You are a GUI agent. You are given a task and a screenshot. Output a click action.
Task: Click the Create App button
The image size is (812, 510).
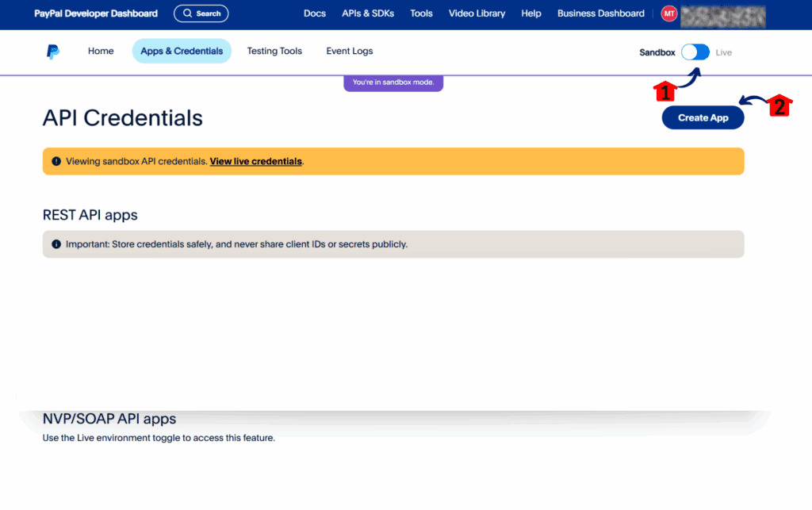703,118
